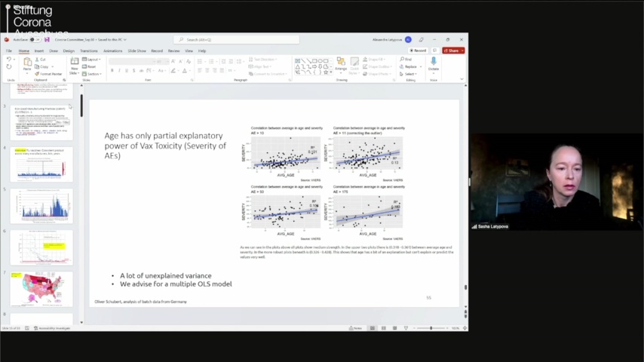Click the zoom slider in status bar
Viewport: 644px width, 362px height.
click(x=431, y=328)
